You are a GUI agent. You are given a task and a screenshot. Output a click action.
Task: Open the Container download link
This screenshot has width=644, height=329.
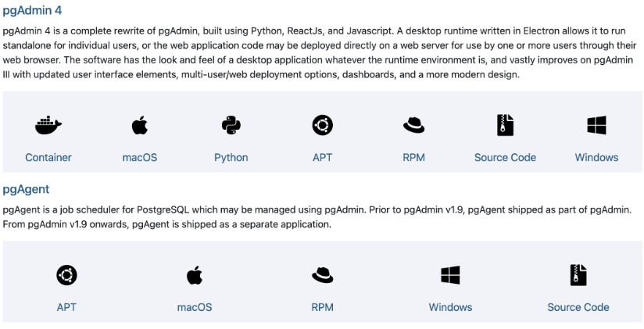pos(48,157)
